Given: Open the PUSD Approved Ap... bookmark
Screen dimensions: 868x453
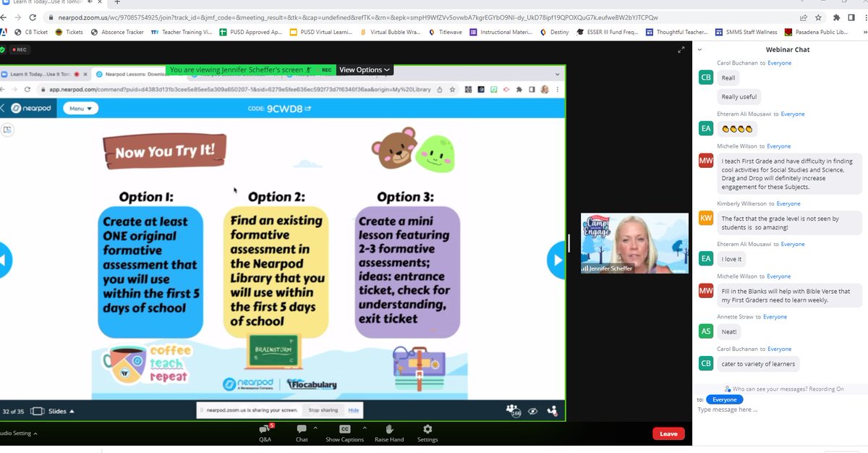Looking at the screenshot, I should tap(251, 32).
